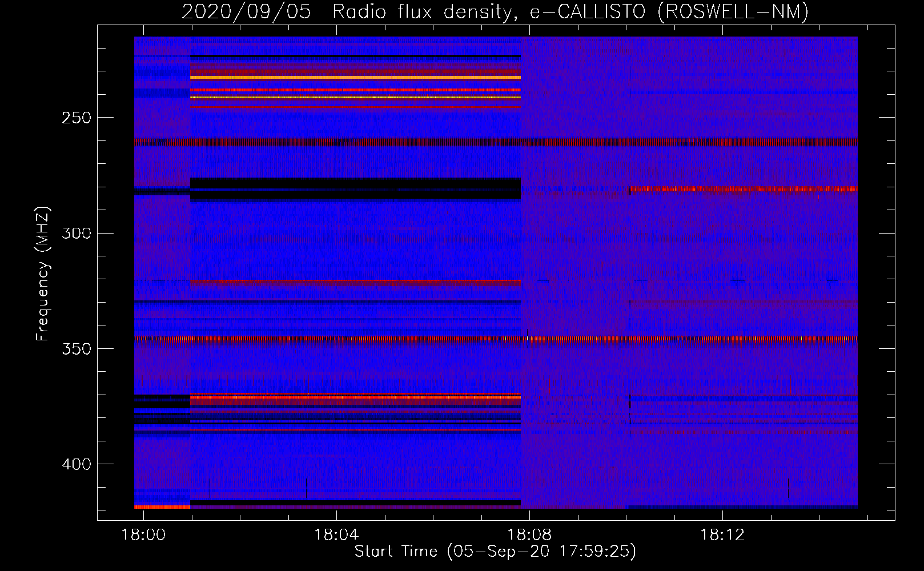Image resolution: width=924 pixels, height=571 pixels.
Task: Click the plot title "2020/09/05 Radio flux density, e-CALLISTO (ROSWELL-NM)"
Action: point(495,11)
